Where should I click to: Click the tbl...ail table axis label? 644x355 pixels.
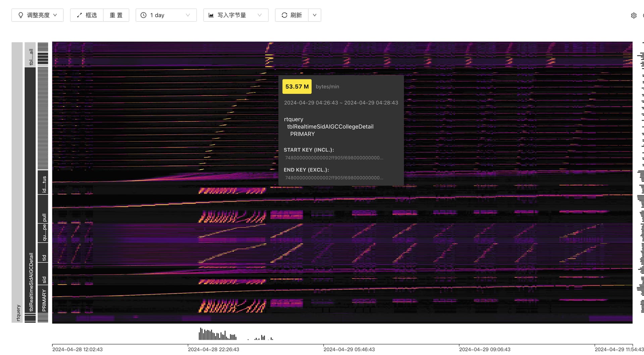point(30,54)
